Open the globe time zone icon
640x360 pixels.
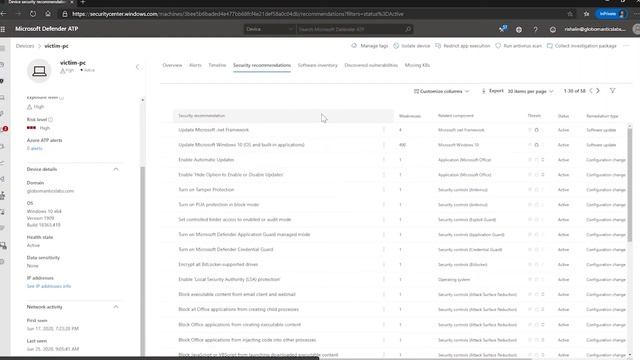[519, 29]
